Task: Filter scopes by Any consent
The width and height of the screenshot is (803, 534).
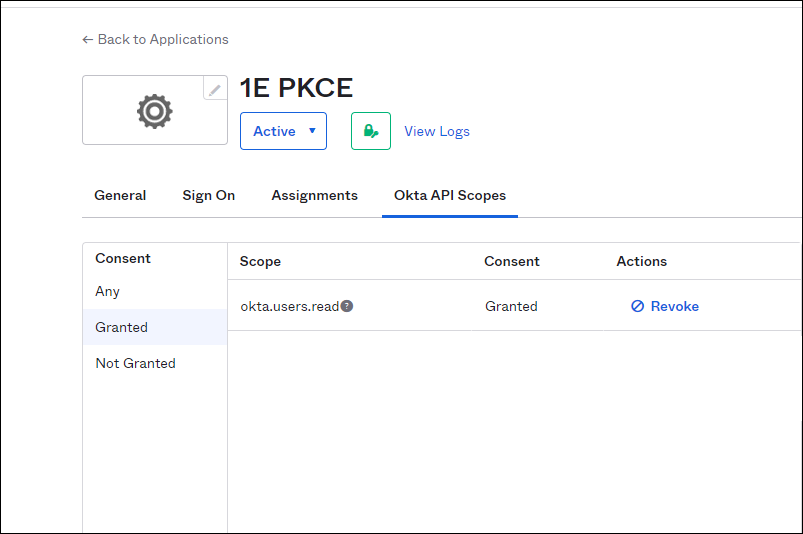Action: coord(108,291)
